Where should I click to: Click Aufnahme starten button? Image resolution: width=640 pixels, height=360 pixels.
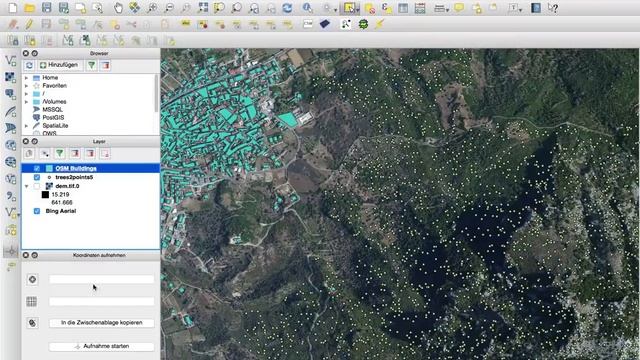pyautogui.click(x=102, y=347)
